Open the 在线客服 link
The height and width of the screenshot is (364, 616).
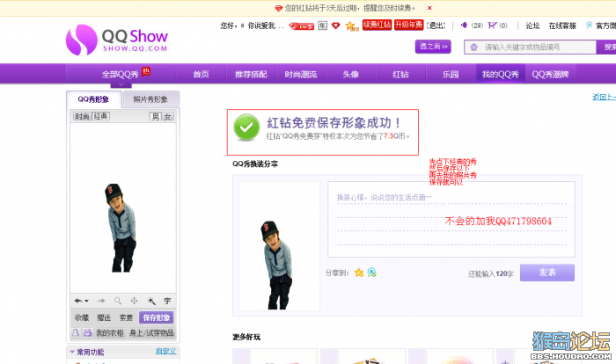click(x=562, y=25)
